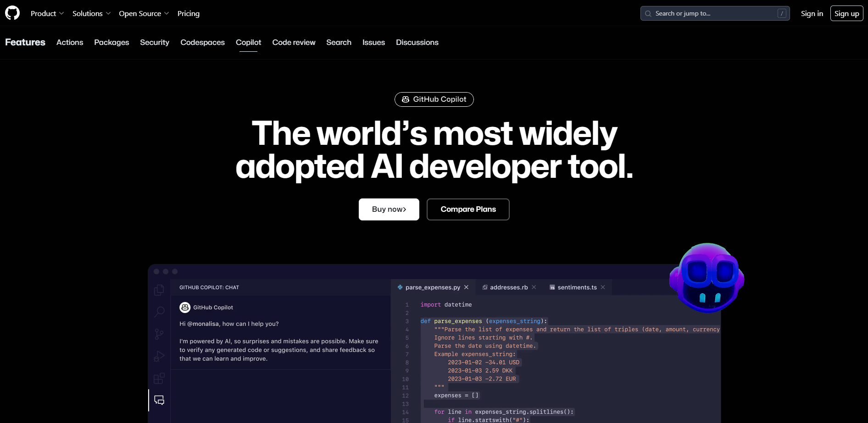This screenshot has height=423, width=868.
Task: Open the GitHub home logo
Action: click(11, 12)
